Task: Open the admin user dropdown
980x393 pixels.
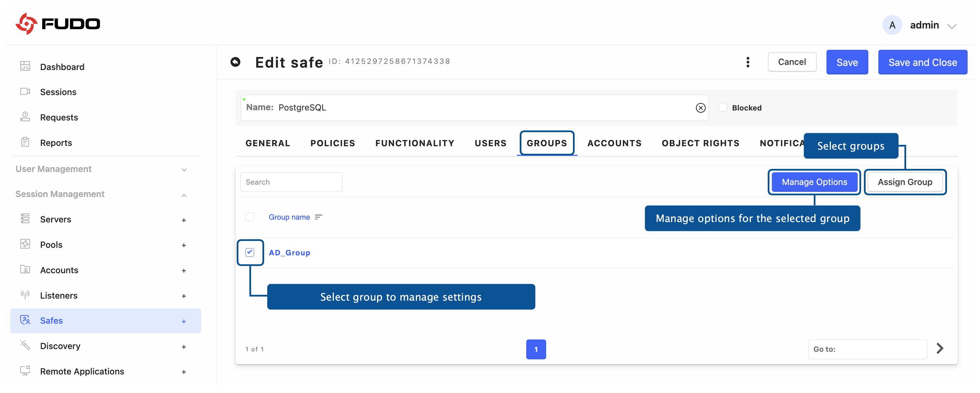Action: tap(951, 26)
